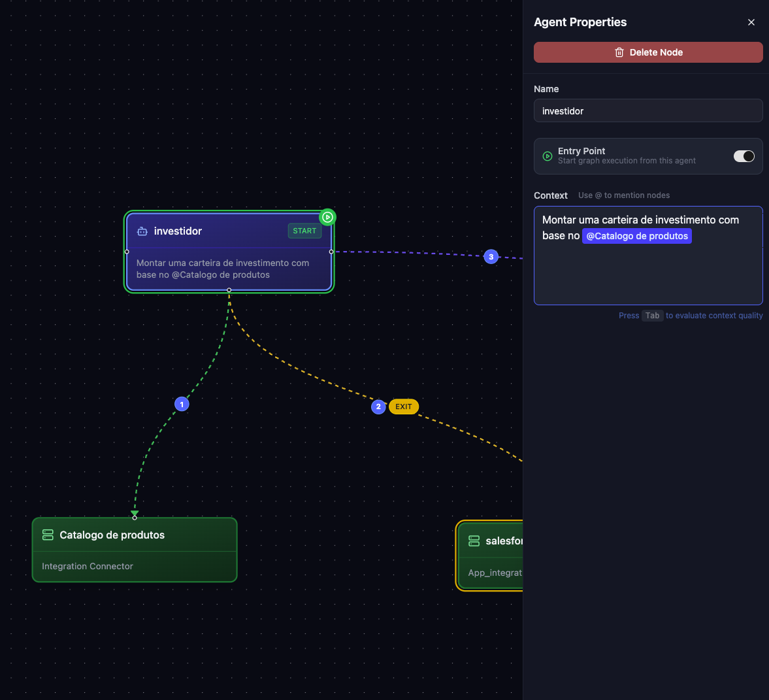The image size is (769, 700).
Task: Click the START badge on investidor node
Action: 304,231
